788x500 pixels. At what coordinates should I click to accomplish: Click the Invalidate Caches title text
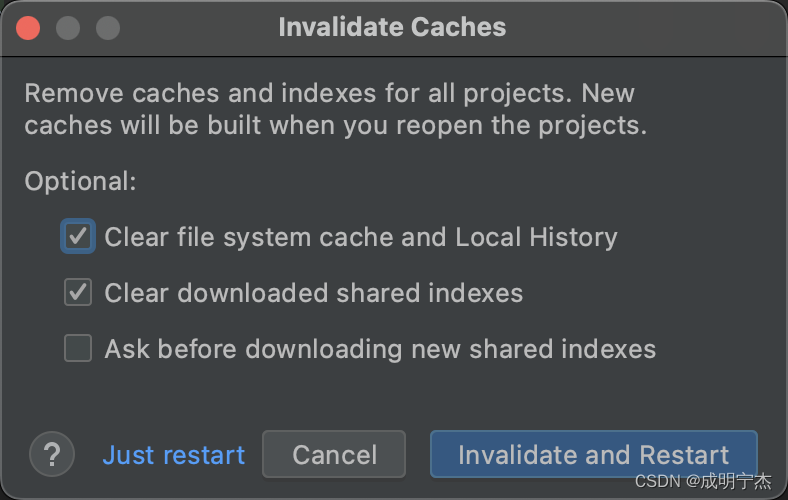[392, 27]
